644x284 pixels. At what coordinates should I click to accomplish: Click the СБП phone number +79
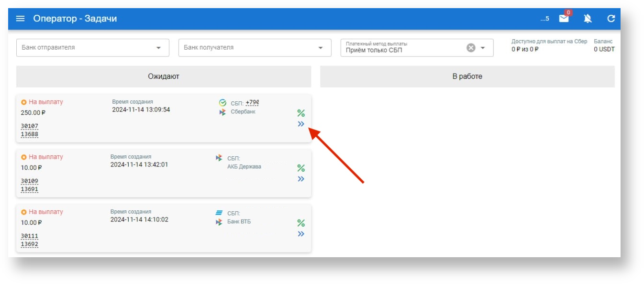coord(252,103)
